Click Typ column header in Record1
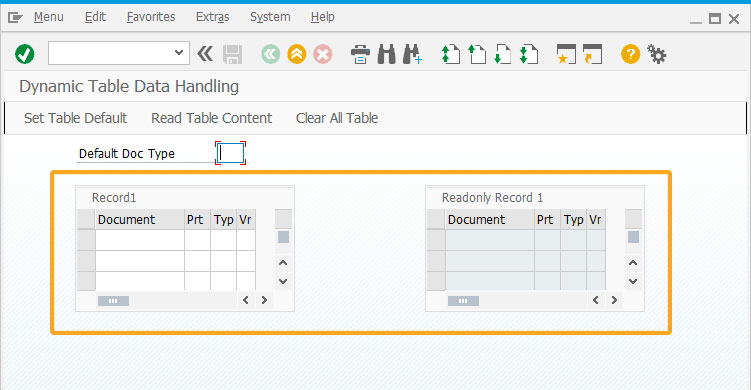The width and height of the screenshot is (751, 390). click(x=223, y=219)
